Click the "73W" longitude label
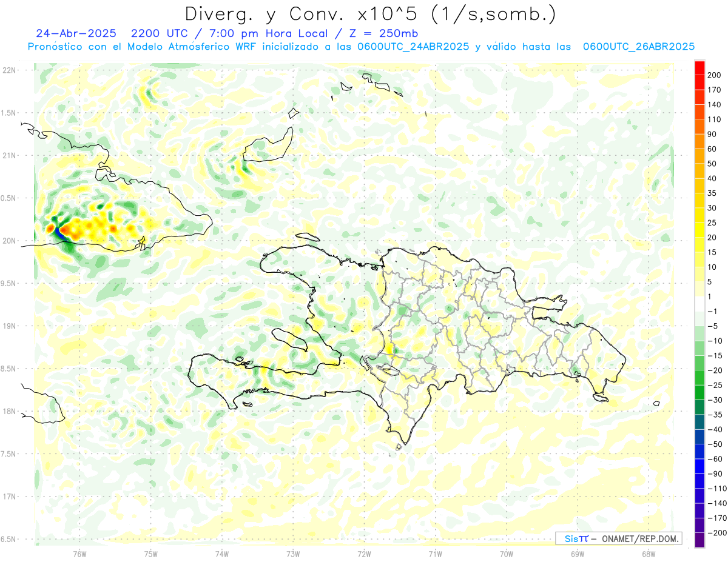This screenshot has height=562, width=728. (x=293, y=554)
